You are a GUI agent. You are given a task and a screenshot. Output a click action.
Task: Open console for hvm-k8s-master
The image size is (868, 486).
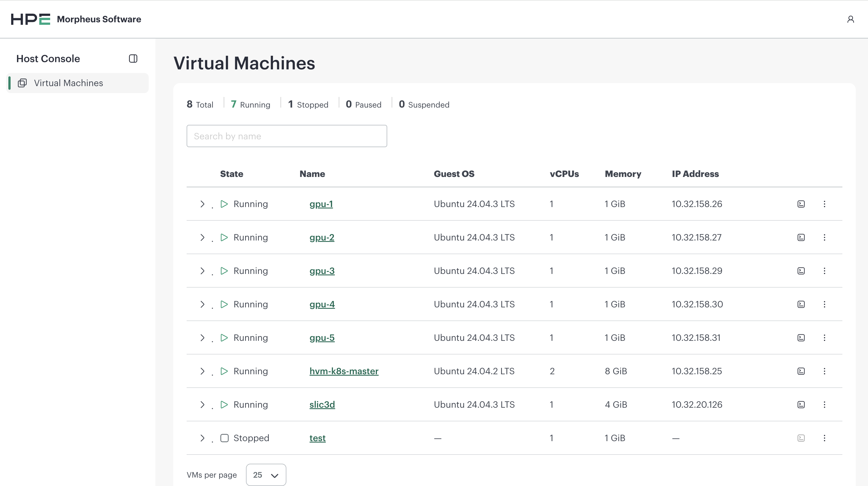tap(801, 371)
